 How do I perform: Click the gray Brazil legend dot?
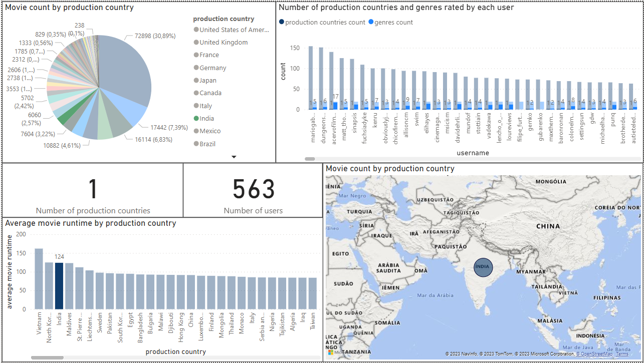pos(195,144)
